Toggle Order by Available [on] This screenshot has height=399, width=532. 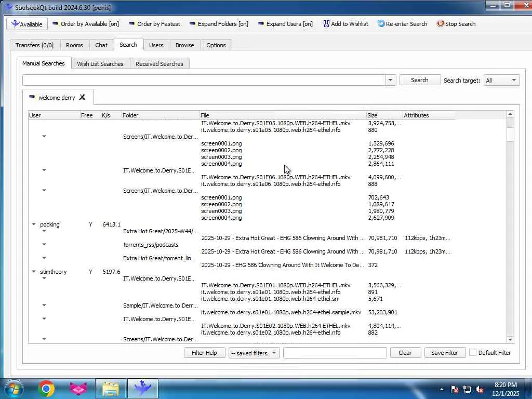point(86,24)
